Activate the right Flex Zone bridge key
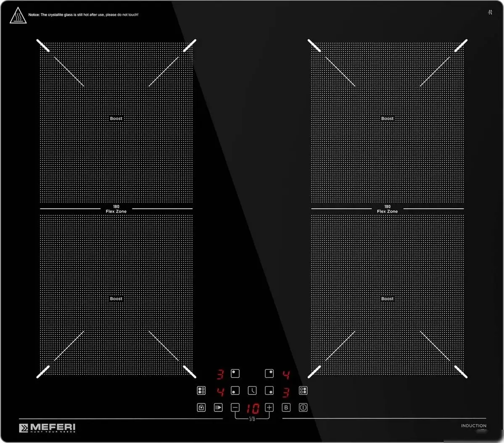This screenshot has width=504, height=443. click(303, 390)
